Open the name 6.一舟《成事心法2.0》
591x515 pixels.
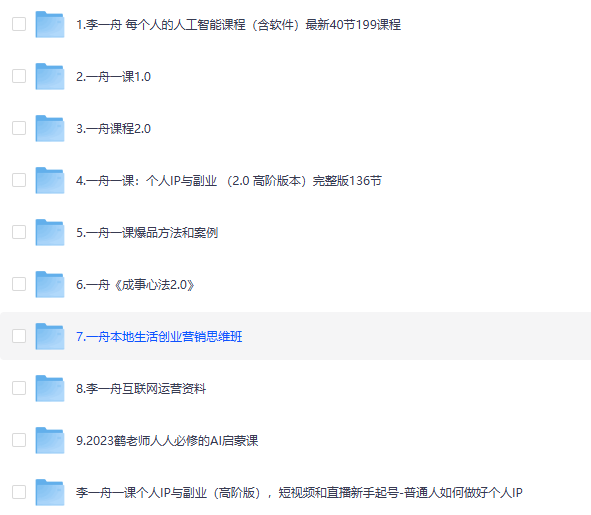click(x=135, y=285)
